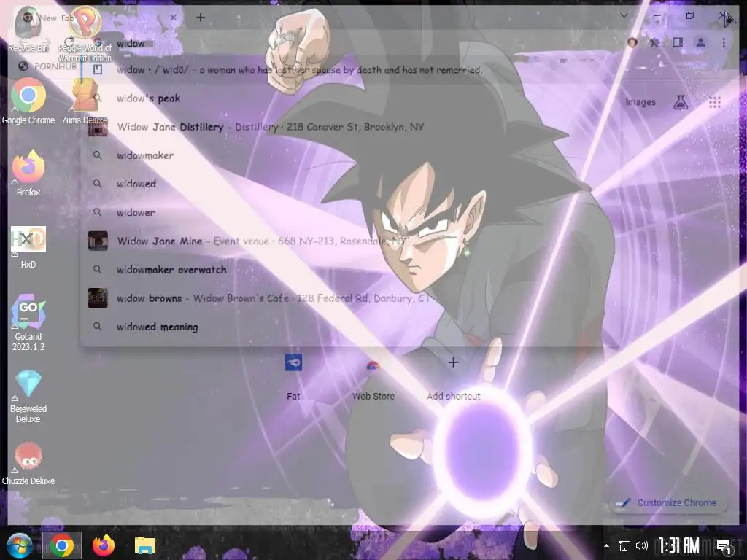Open Chuzzle Deluxe desktop shortcut

(28, 463)
